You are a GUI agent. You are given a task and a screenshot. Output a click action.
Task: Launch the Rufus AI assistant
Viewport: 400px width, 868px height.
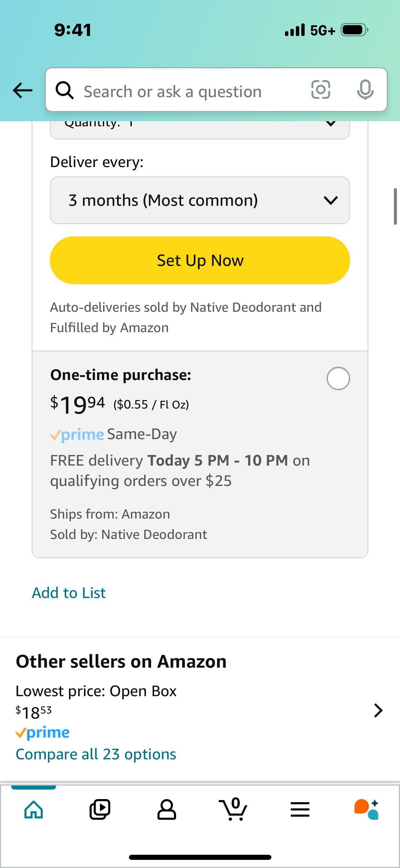366,810
